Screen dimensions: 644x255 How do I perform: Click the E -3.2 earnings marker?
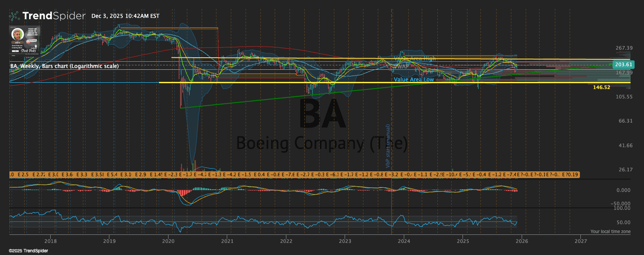tap(392, 174)
